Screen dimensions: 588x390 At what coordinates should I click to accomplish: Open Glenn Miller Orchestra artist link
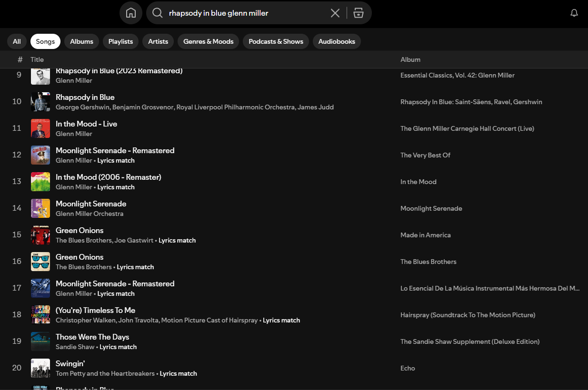pos(90,214)
